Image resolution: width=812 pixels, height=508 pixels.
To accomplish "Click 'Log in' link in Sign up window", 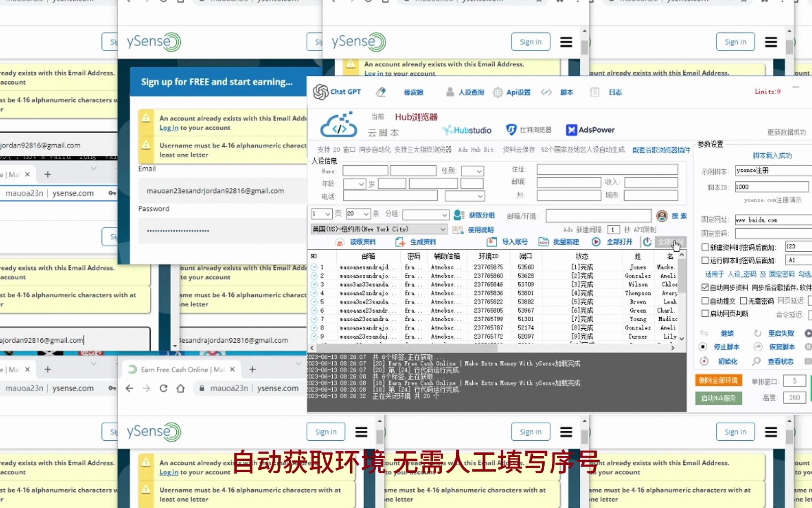I will coord(169,128).
